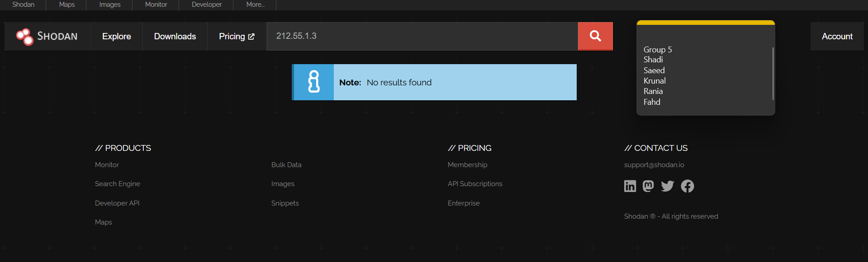Click the red search magnifier button
Screen dimensions: 868x262
point(595,36)
